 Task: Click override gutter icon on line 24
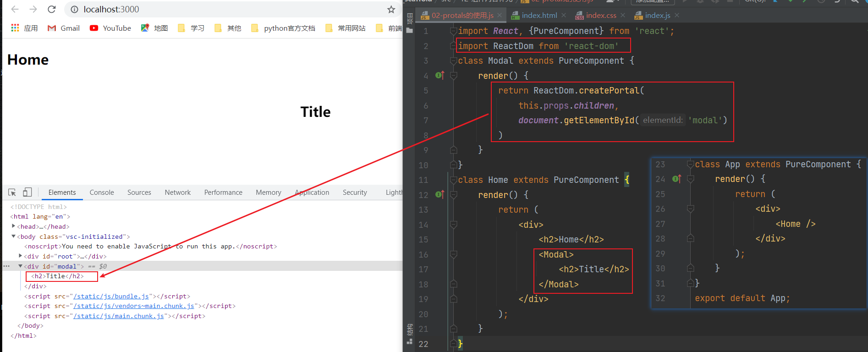(677, 179)
